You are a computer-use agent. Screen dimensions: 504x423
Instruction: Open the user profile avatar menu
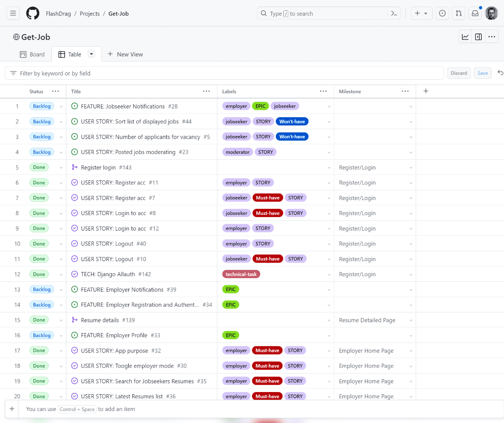point(491,13)
